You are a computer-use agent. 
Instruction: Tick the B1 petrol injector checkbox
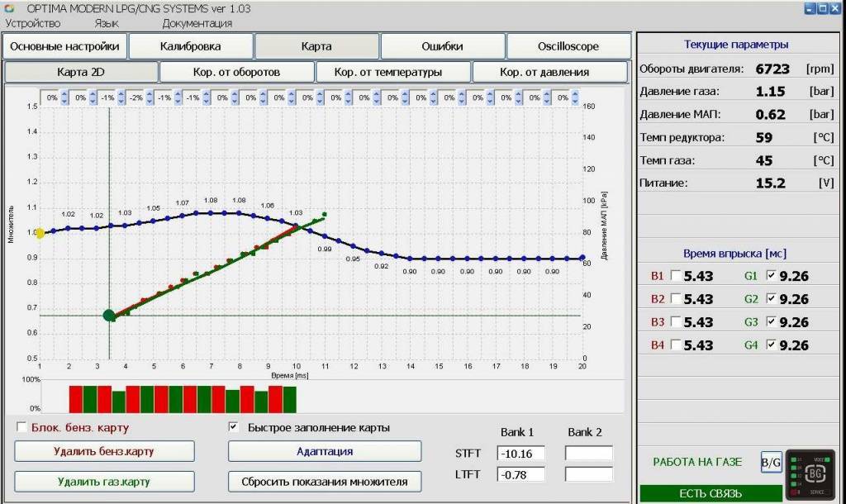pyautogui.click(x=677, y=276)
